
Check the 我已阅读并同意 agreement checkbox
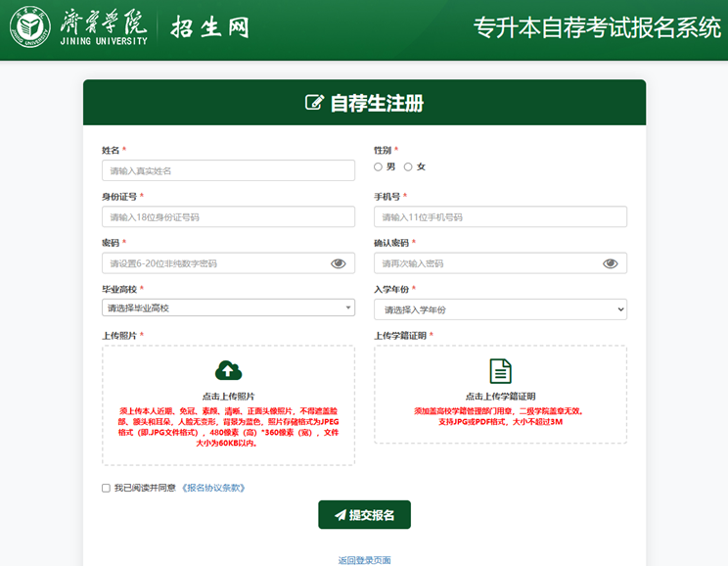(106, 488)
